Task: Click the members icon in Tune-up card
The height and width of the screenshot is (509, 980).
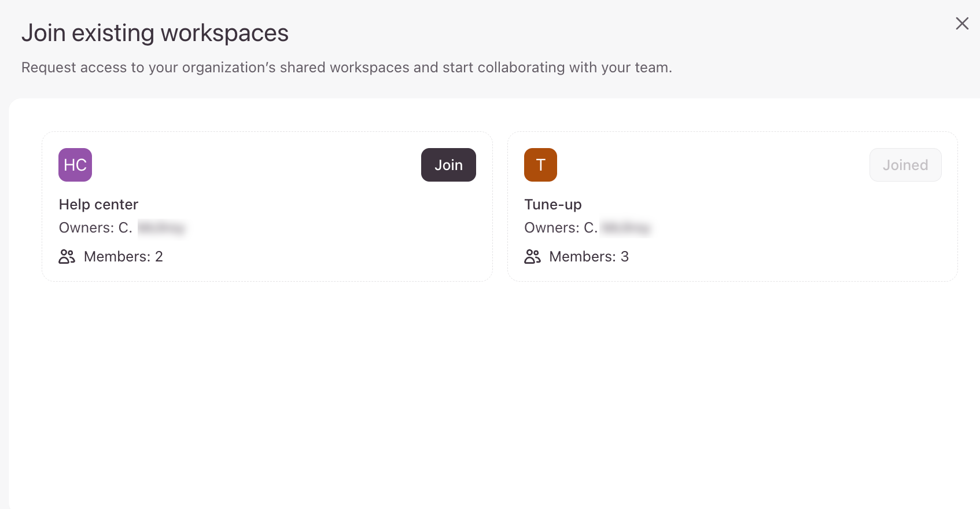Action: tap(532, 257)
